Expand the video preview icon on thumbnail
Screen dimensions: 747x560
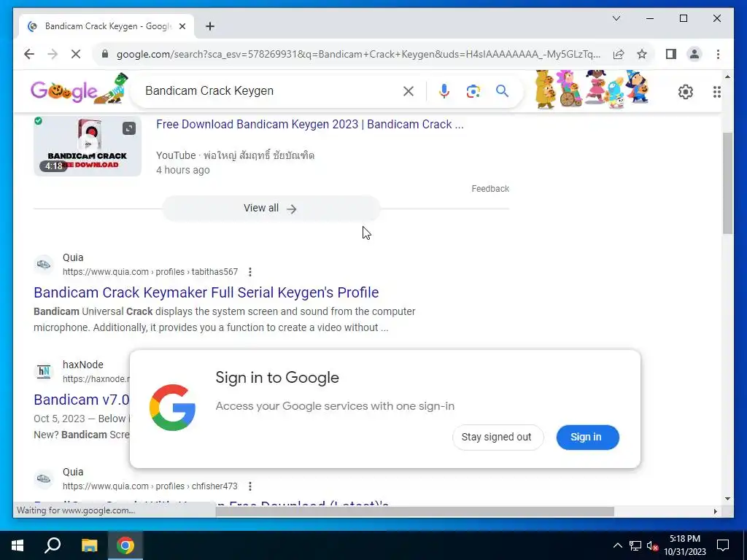click(x=128, y=128)
